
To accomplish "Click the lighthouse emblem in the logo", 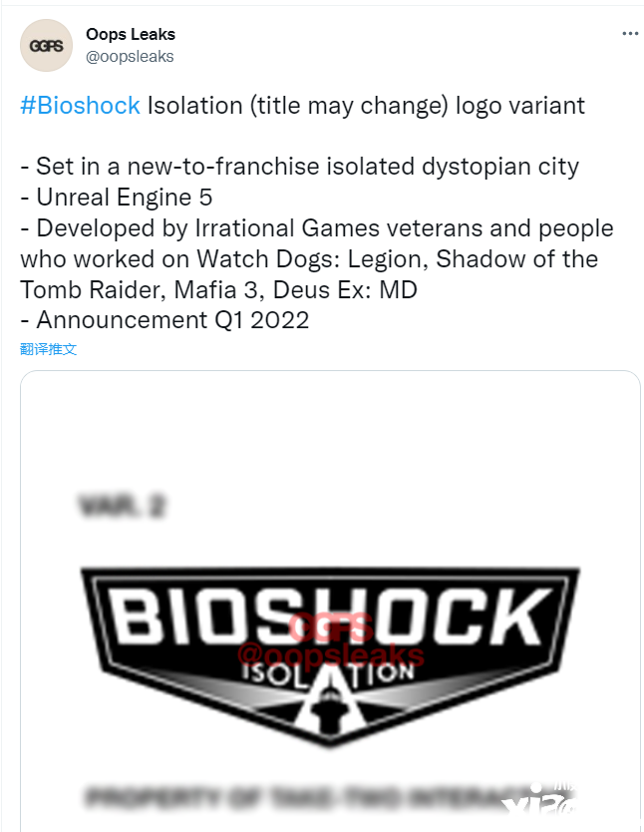I will [x=330, y=705].
